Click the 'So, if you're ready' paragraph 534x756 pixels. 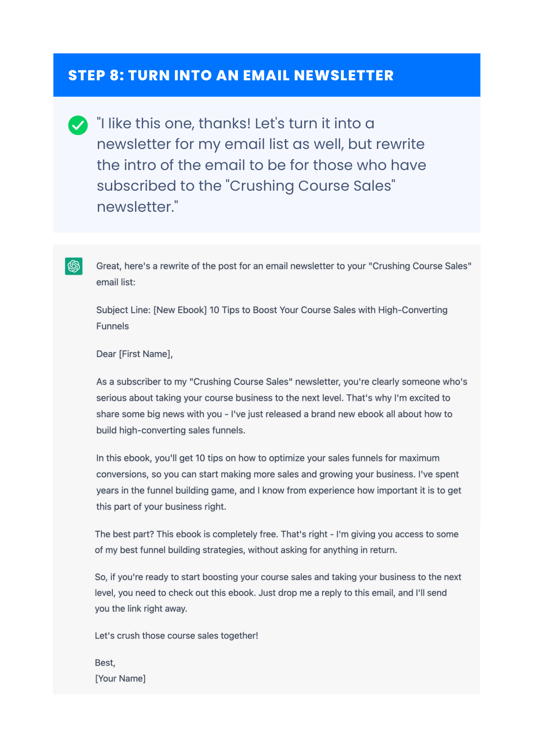click(x=278, y=593)
